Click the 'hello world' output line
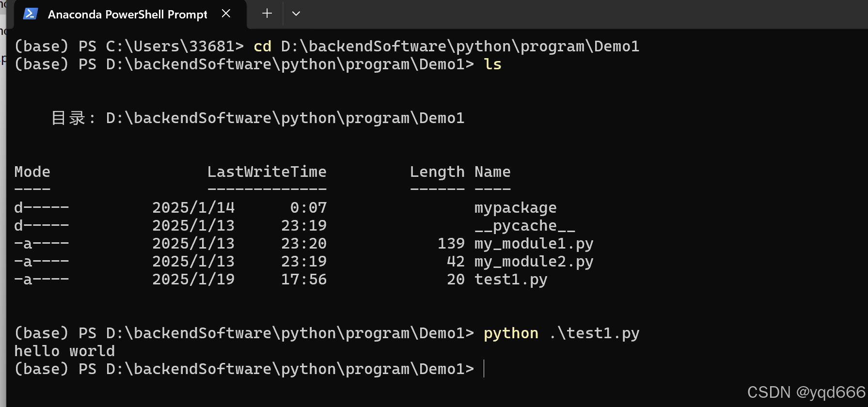The width and height of the screenshot is (868, 407). coord(64,351)
